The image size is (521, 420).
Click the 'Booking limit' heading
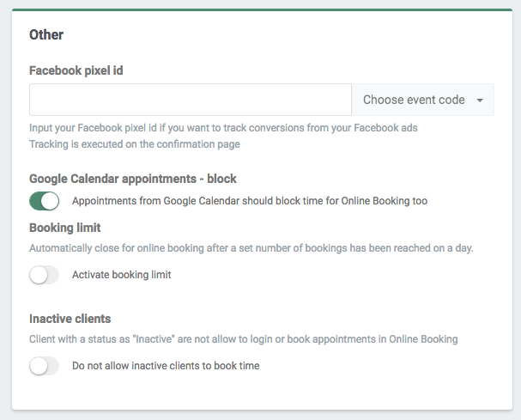click(65, 228)
